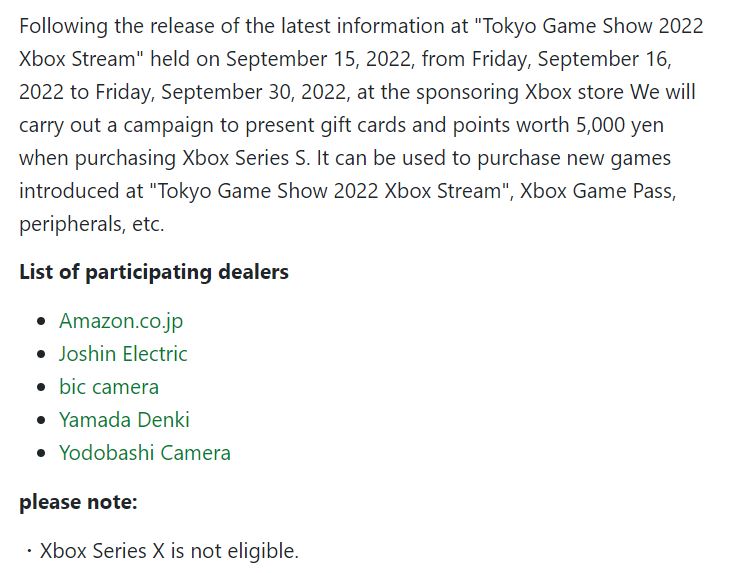Click the 'please note:' heading
The image size is (754, 573).
point(78,502)
